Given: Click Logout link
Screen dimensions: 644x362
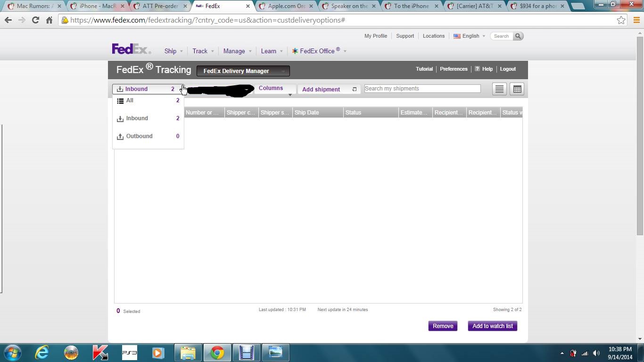Looking at the screenshot, I should click(508, 69).
